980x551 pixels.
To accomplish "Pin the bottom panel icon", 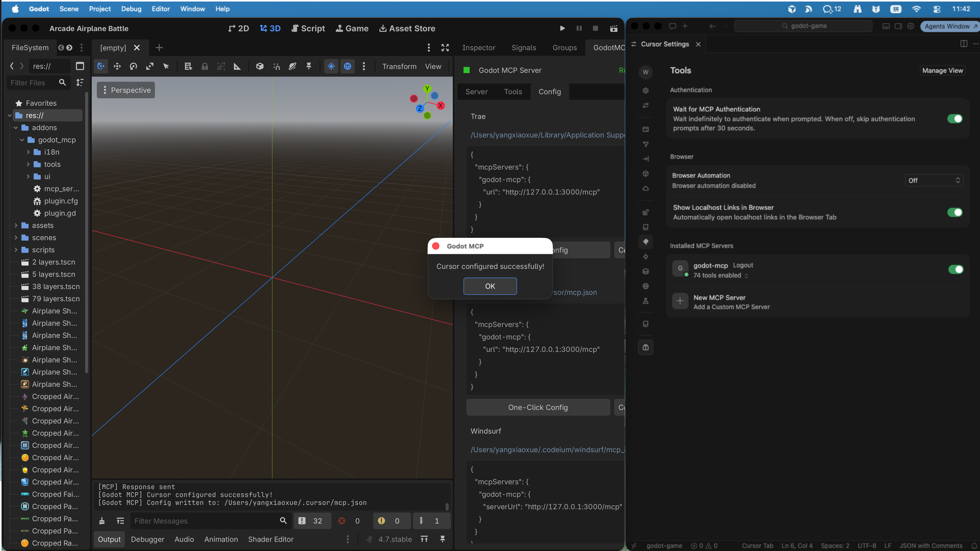I will pyautogui.click(x=442, y=539).
